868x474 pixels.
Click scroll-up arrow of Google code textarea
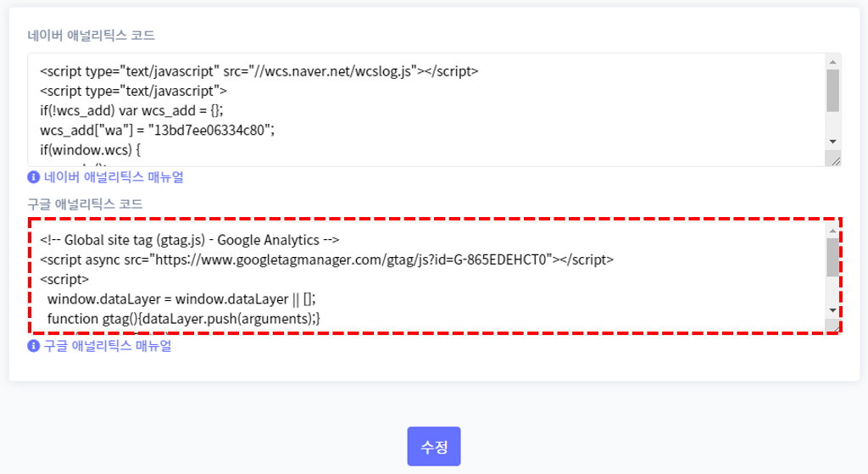(x=832, y=231)
